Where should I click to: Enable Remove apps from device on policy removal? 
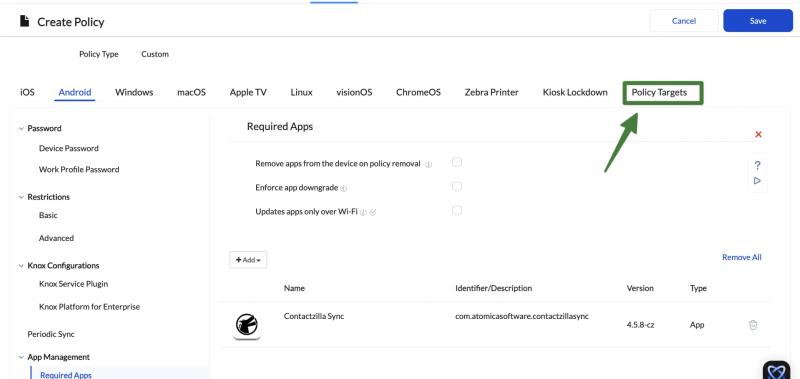click(x=457, y=162)
